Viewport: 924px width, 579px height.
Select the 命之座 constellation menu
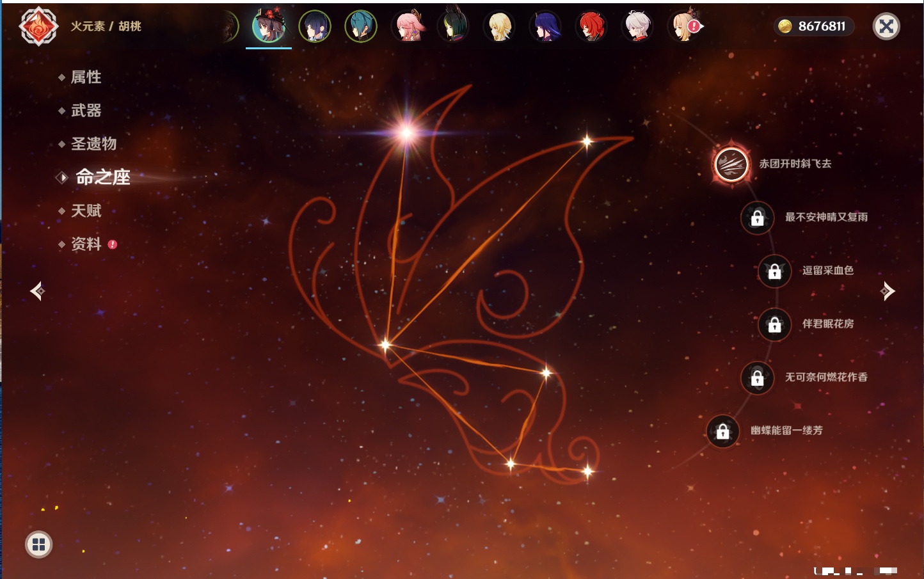coord(102,177)
